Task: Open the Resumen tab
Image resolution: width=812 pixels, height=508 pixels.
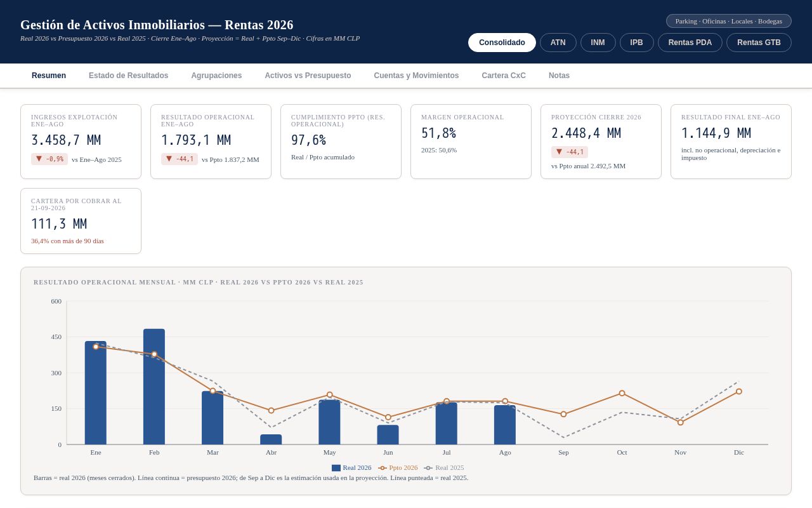Action: point(49,76)
